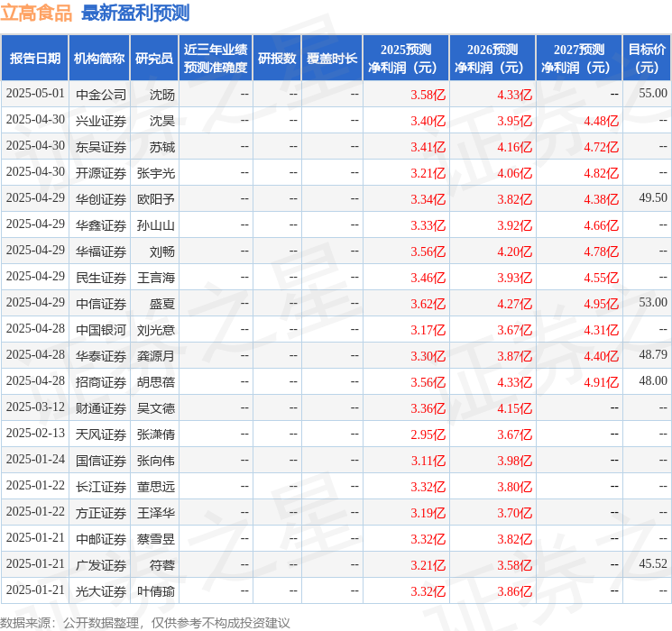Select the 中邮证券 institution cell
This screenshot has width=672, height=631.
point(101,539)
